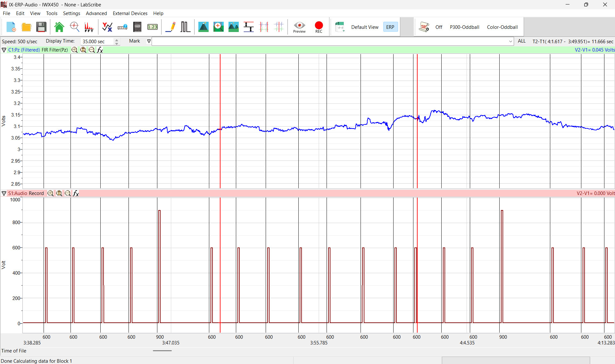Select the Off sequence option
Viewport: 615px width, 364px height.
439,27
